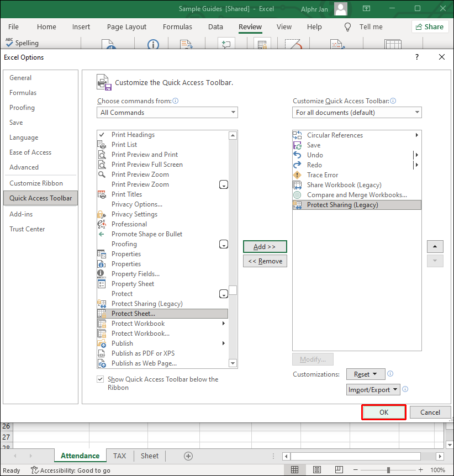Click the Undo icon in the toolbar list
This screenshot has width=454, height=476.
pyautogui.click(x=297, y=155)
